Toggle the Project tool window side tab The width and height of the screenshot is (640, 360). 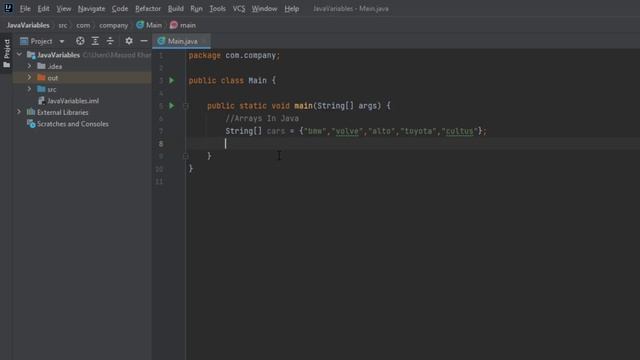coord(7,54)
